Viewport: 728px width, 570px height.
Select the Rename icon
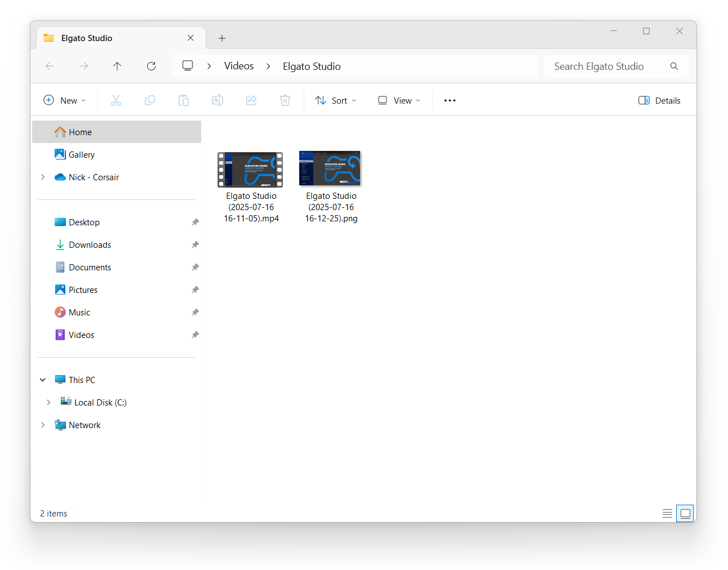(217, 100)
